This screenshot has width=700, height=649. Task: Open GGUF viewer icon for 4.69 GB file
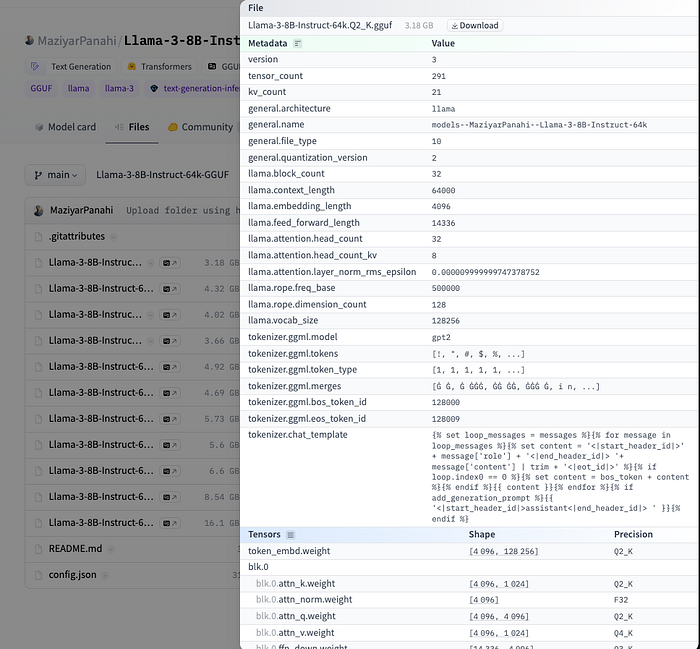(170, 393)
